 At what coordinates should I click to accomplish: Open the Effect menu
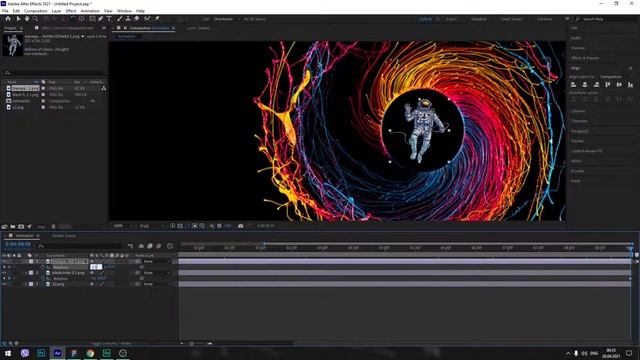point(71,11)
